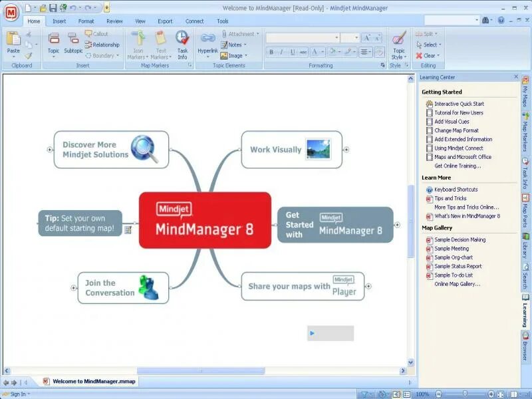Open the notes icon on Tip topic
The image size is (532, 399).
128,229
